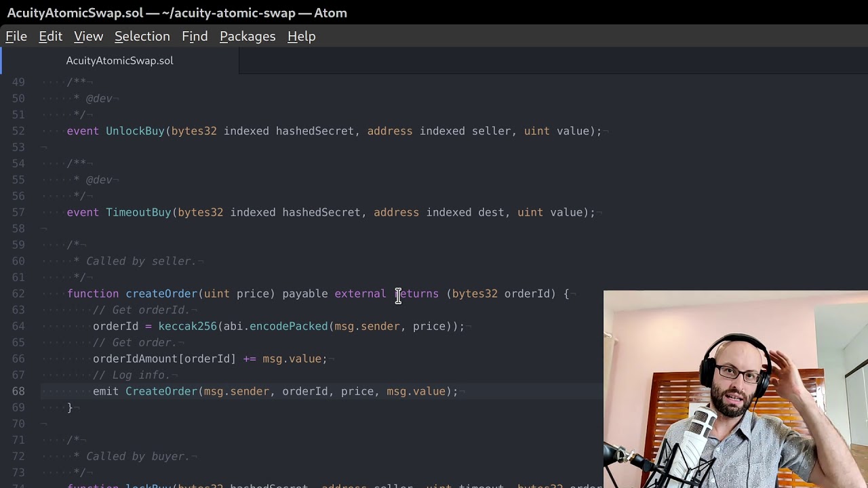Click line number 68 in the gutter
This screenshot has width=868, height=488.
click(18, 391)
